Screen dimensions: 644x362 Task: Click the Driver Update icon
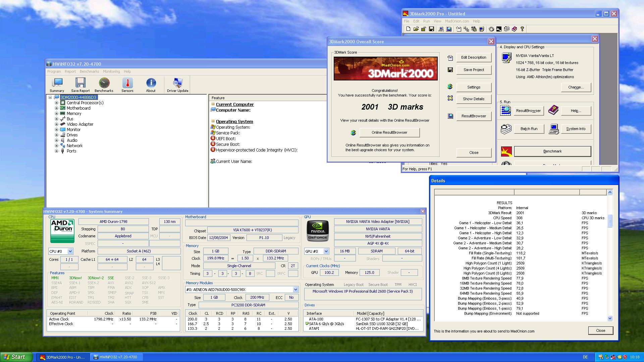coord(177,84)
